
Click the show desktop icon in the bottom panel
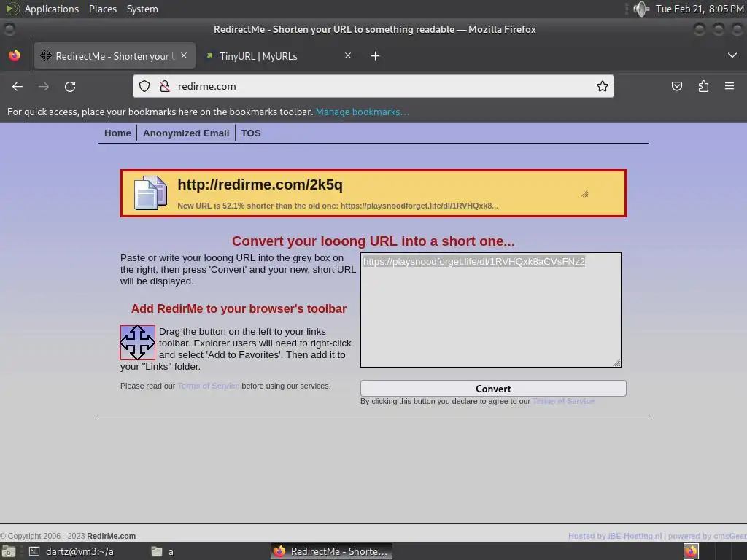pos(9,551)
